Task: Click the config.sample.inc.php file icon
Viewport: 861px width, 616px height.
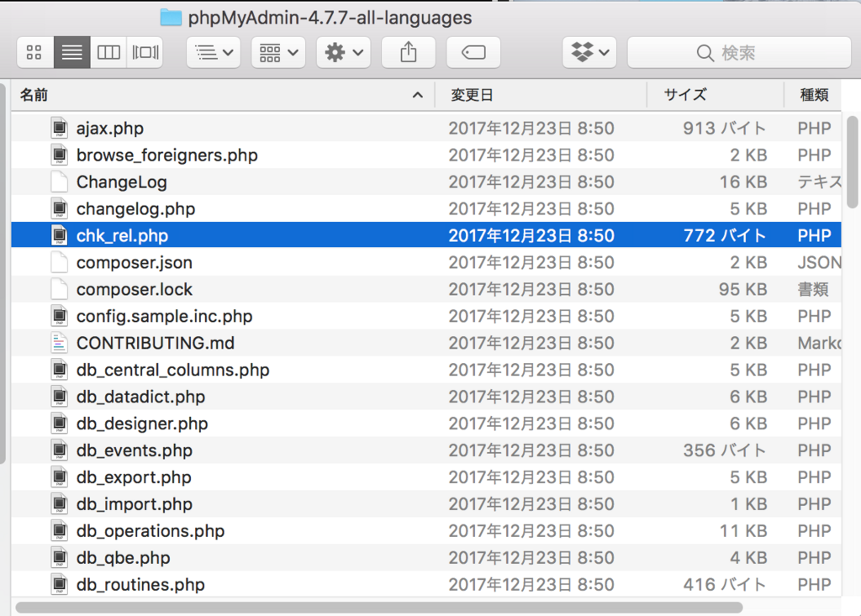Action: tap(60, 316)
